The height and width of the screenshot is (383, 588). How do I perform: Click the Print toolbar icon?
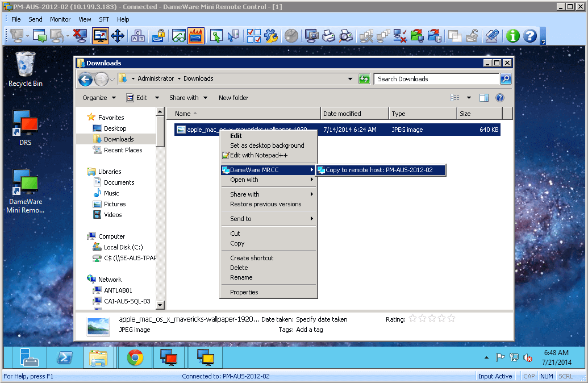coord(328,36)
